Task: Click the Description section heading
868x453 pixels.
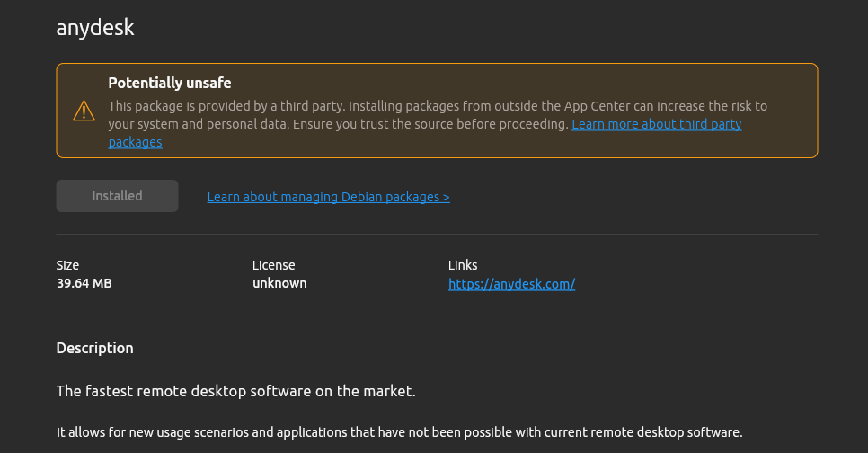Action: point(94,349)
